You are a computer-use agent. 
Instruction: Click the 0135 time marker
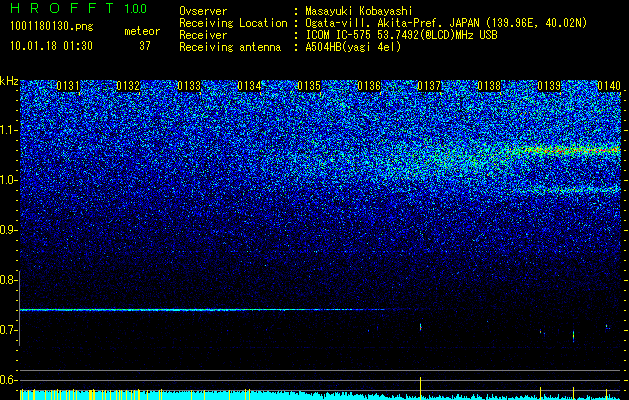click(x=309, y=86)
